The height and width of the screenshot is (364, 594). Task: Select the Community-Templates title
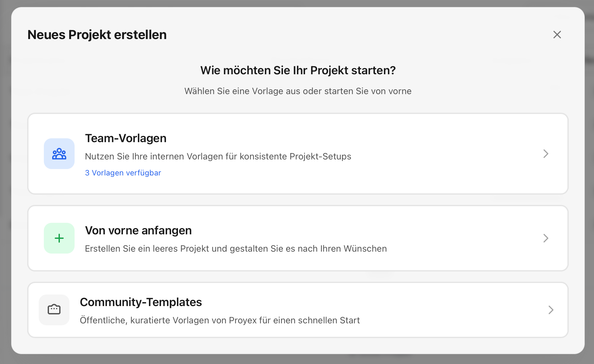tap(141, 302)
